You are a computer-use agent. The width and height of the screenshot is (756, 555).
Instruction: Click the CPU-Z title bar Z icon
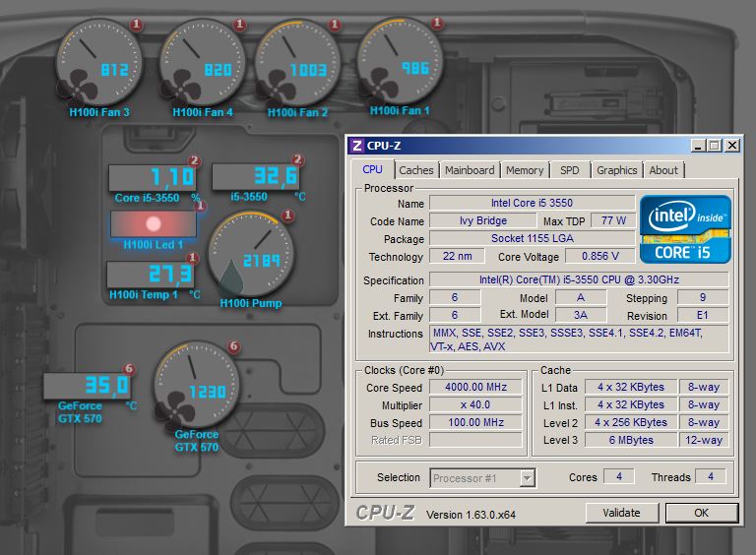[x=357, y=146]
